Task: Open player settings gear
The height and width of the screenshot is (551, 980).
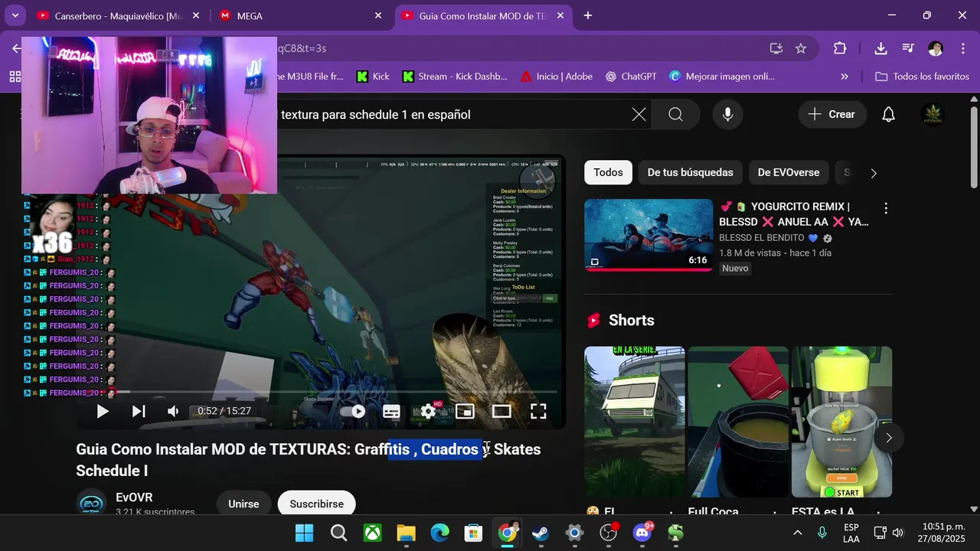Action: pyautogui.click(x=428, y=411)
